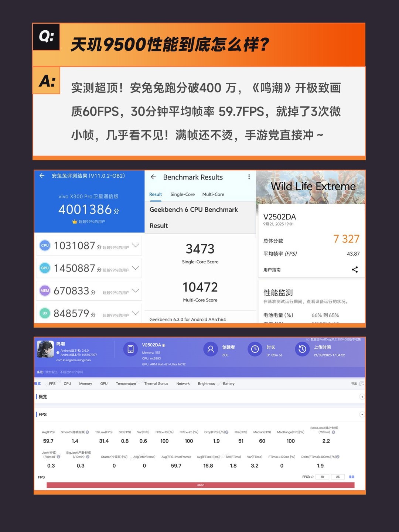The height and width of the screenshot is (532, 399).
Task: Click crown icon beside 超越99%的用户 in AnTuTu header
Action: [75, 222]
